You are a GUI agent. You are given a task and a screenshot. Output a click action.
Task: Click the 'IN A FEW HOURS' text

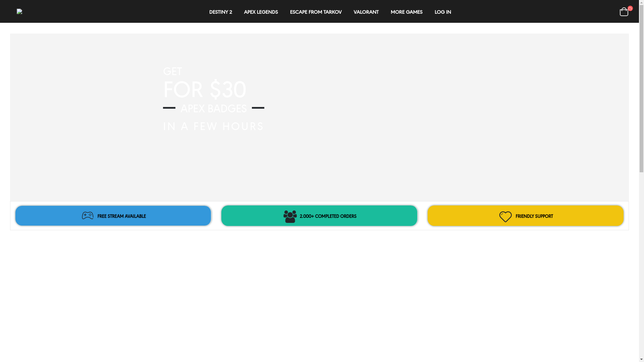[213, 126]
